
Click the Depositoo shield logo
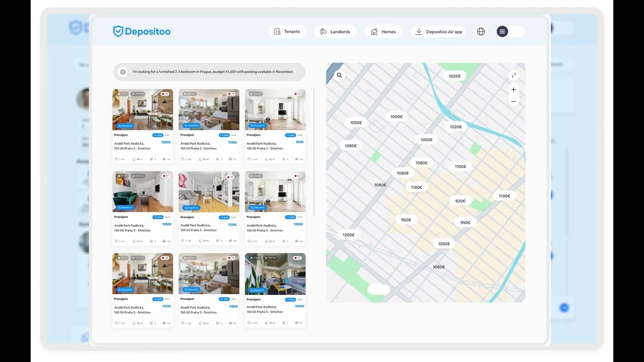[x=118, y=31]
